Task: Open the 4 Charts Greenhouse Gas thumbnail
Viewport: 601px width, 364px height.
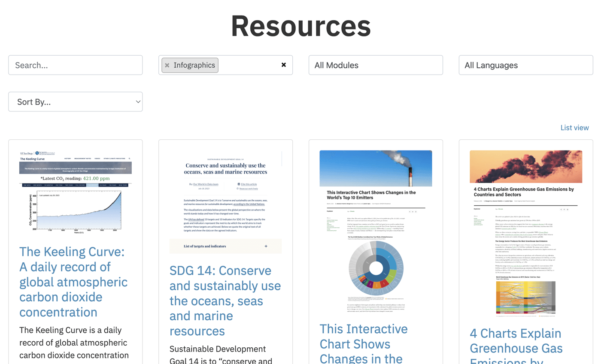Action: click(x=526, y=233)
